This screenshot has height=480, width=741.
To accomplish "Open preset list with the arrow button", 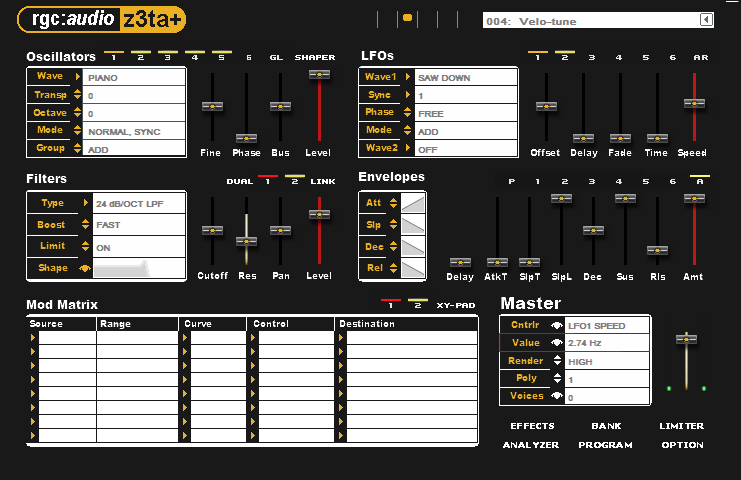I will (x=706, y=19).
